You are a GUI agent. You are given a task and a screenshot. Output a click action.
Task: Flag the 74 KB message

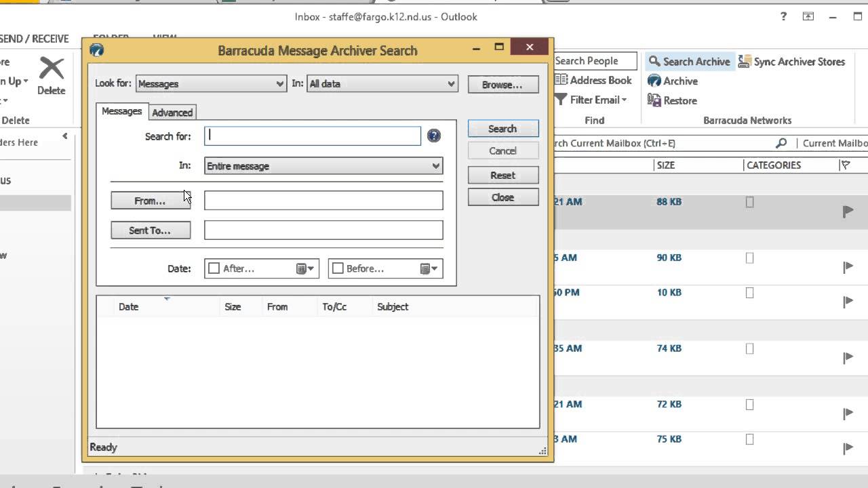tap(848, 357)
